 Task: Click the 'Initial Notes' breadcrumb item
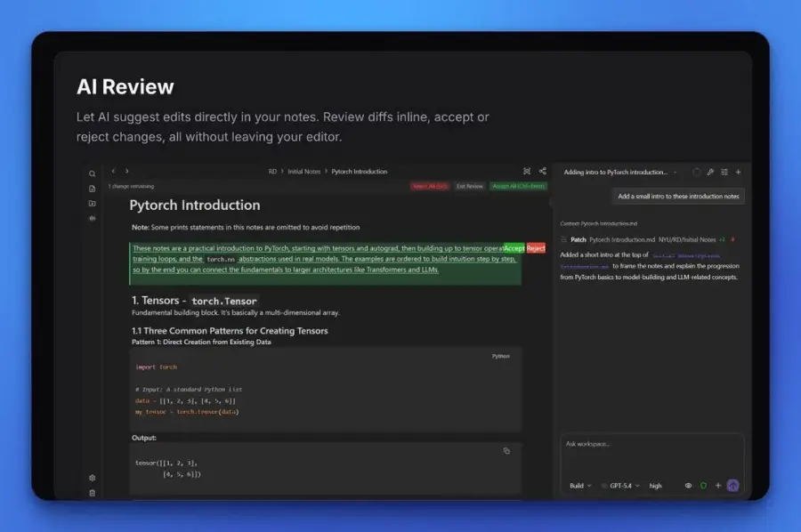pyautogui.click(x=304, y=172)
